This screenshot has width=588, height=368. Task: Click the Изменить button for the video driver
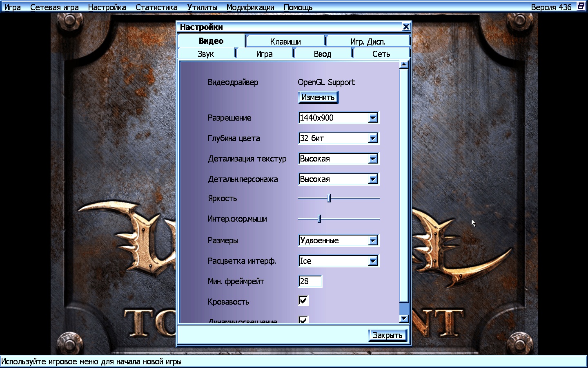(318, 97)
